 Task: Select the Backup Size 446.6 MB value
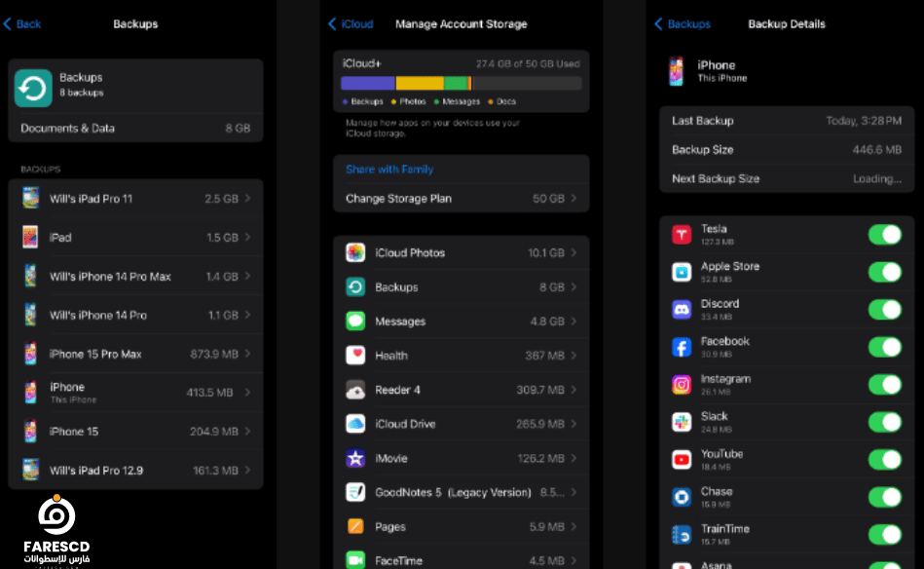tap(877, 150)
